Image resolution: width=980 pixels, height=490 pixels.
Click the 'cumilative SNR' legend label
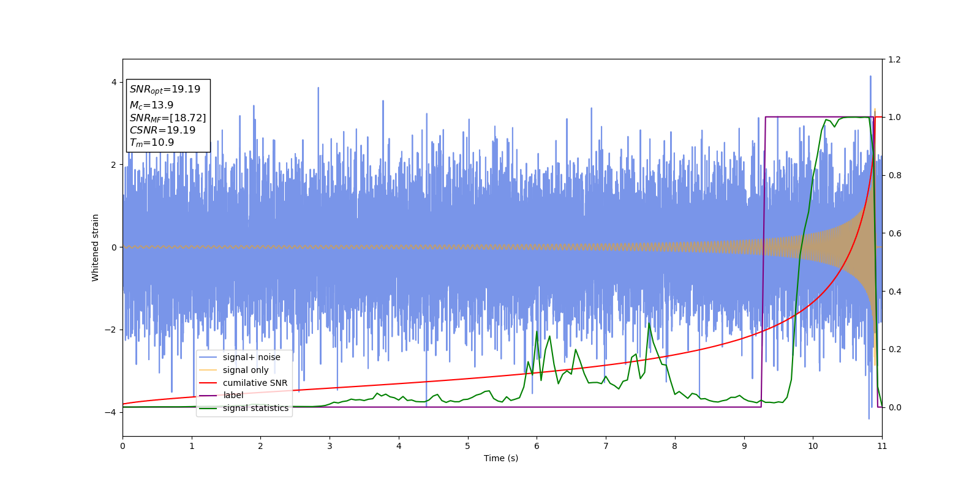[255, 383]
